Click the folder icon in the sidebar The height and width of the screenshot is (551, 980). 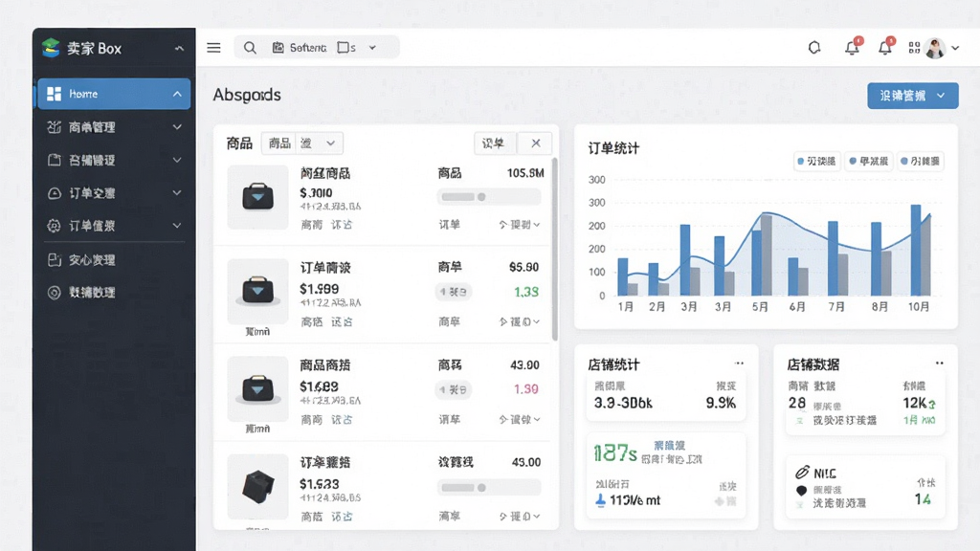(x=55, y=160)
